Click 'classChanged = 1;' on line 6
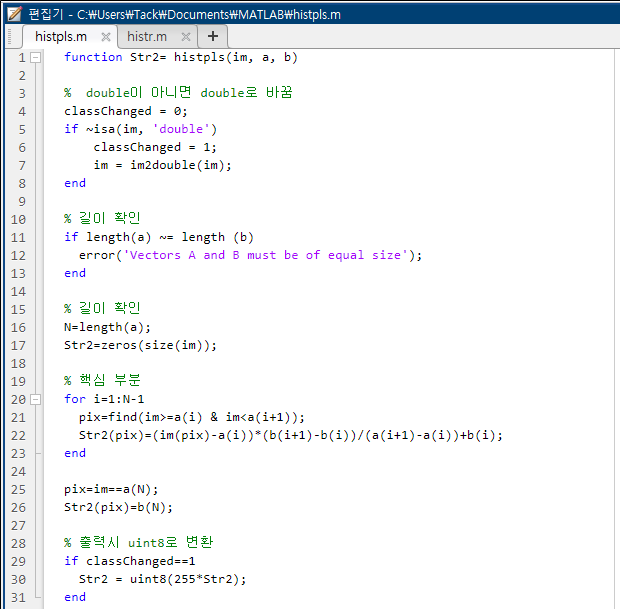 155,148
